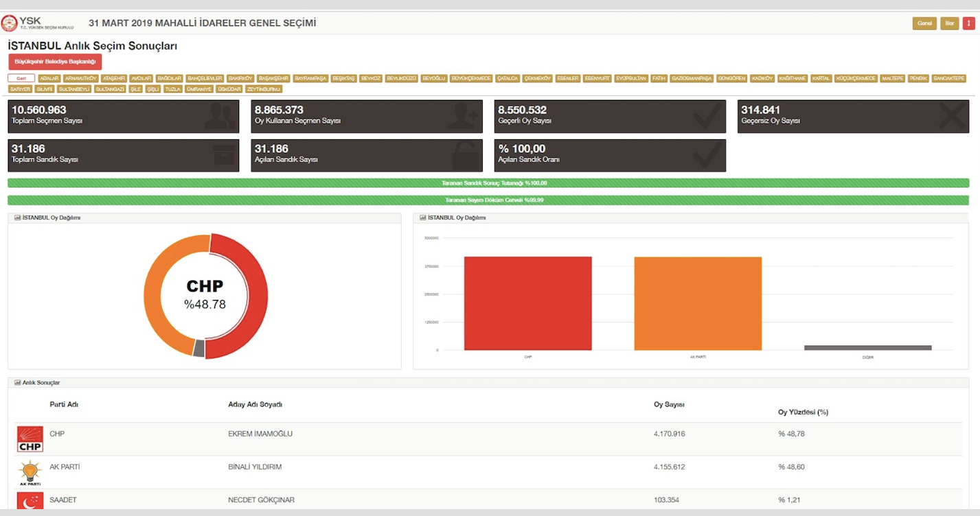Click the open padlock icon on the Açılan Sandık Sayısı card
Image resolution: width=980 pixels, height=516 pixels.
point(466,155)
